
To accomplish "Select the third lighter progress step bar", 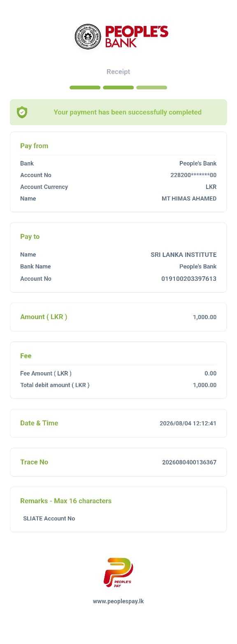I will [x=152, y=87].
